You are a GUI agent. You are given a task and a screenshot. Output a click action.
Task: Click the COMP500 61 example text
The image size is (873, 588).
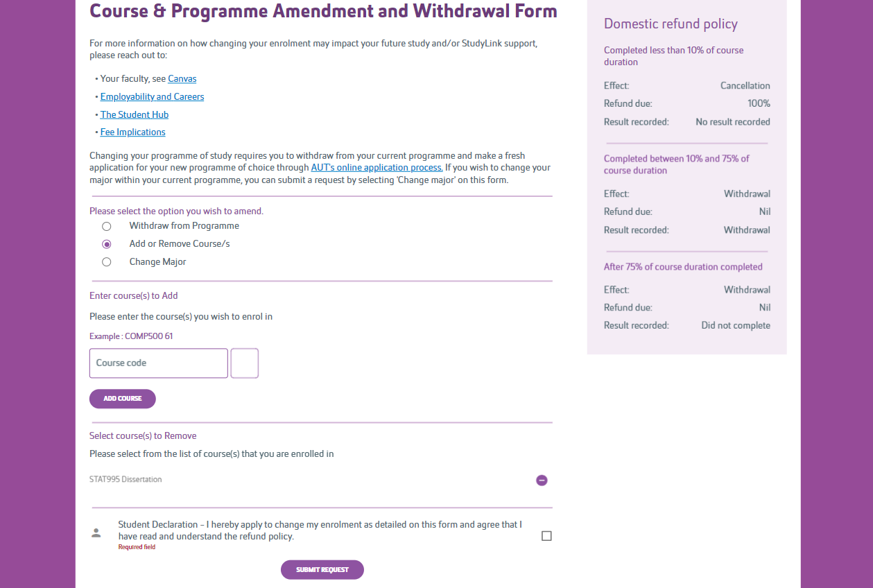131,336
